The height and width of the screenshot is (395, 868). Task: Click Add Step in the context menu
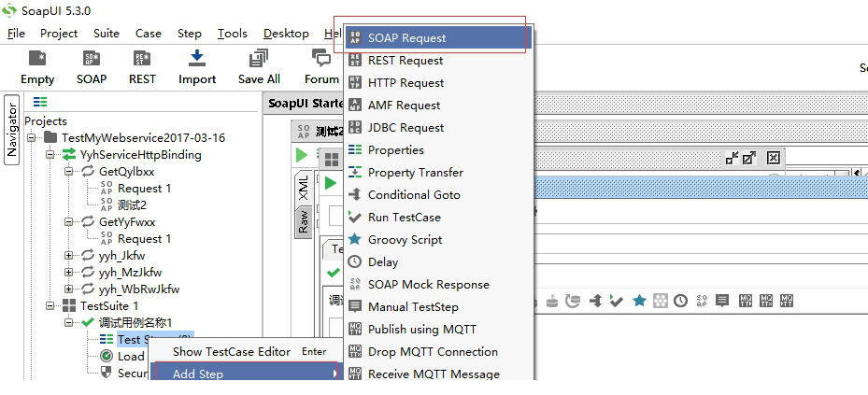(247, 374)
